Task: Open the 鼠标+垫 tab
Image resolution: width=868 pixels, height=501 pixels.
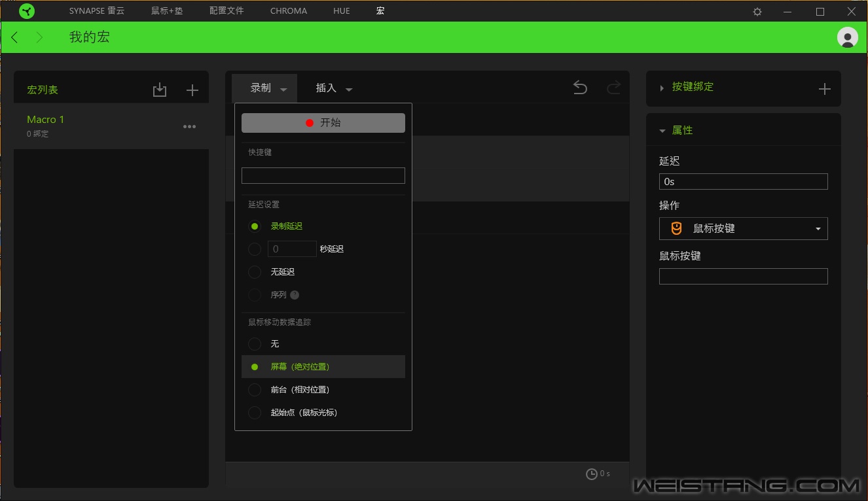Action: click(x=167, y=11)
